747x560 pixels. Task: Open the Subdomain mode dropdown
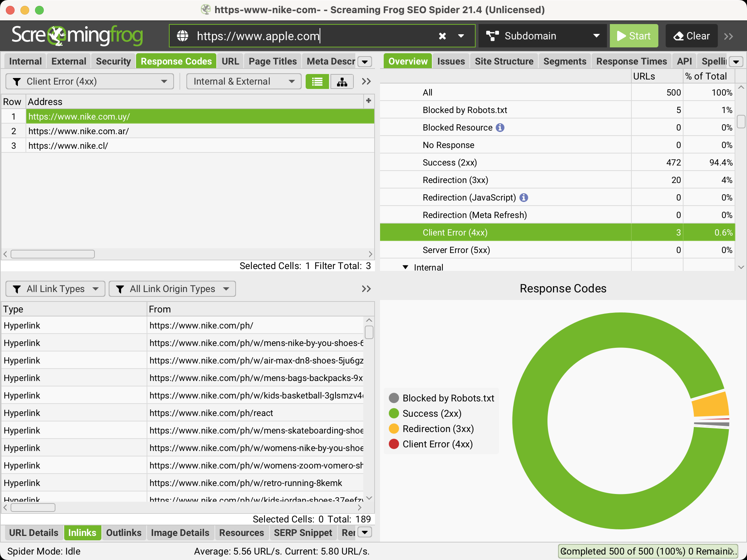click(x=542, y=36)
